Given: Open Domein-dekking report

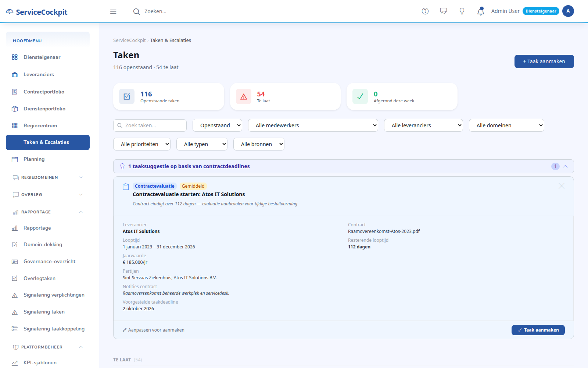Looking at the screenshot, I should [48, 245].
